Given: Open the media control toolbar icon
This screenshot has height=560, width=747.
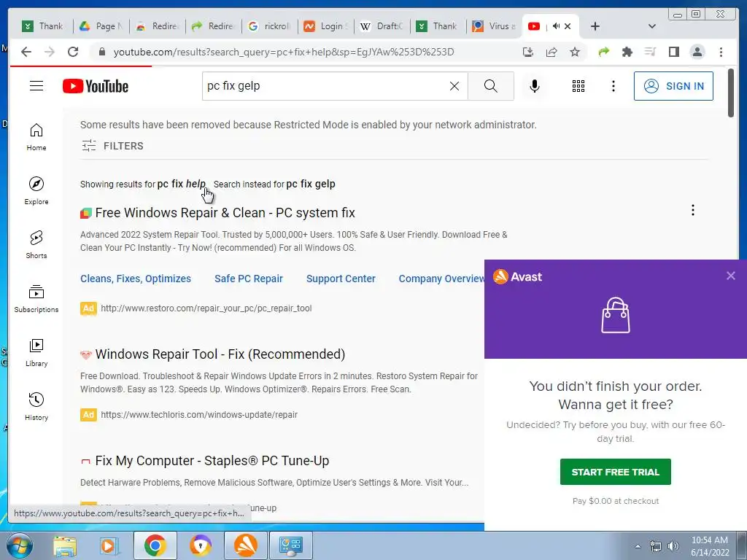Looking at the screenshot, I should pyautogui.click(x=650, y=52).
